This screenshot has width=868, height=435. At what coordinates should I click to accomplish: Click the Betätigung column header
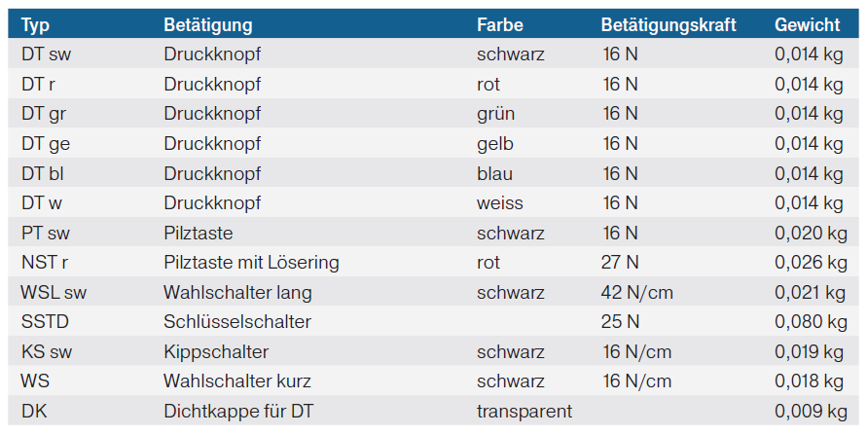tap(208, 24)
